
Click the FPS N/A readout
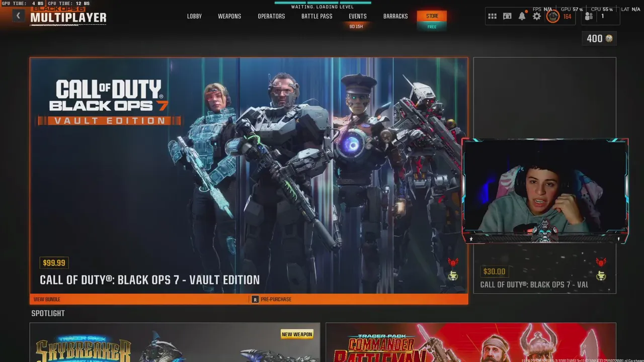543,9
